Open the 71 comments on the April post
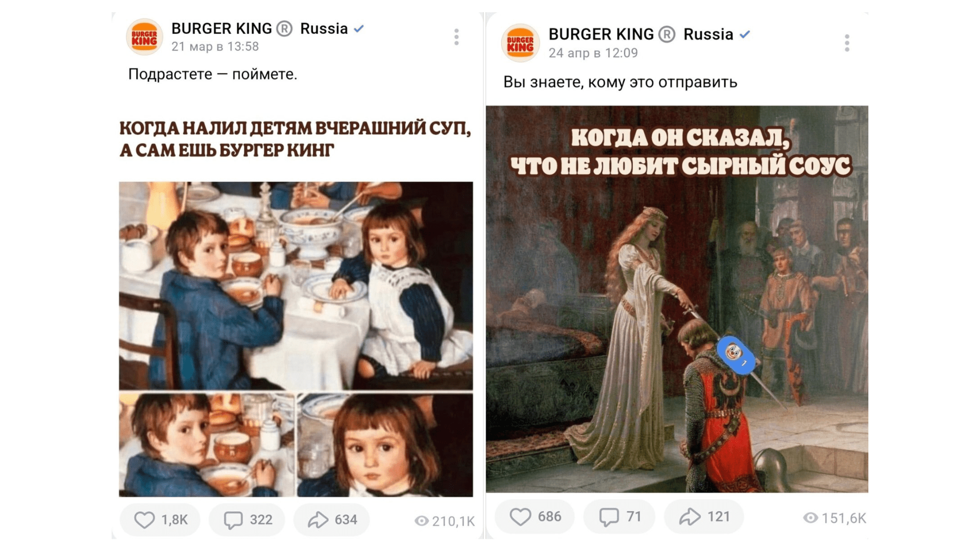Viewport: 980px width, 551px height. pos(619,517)
